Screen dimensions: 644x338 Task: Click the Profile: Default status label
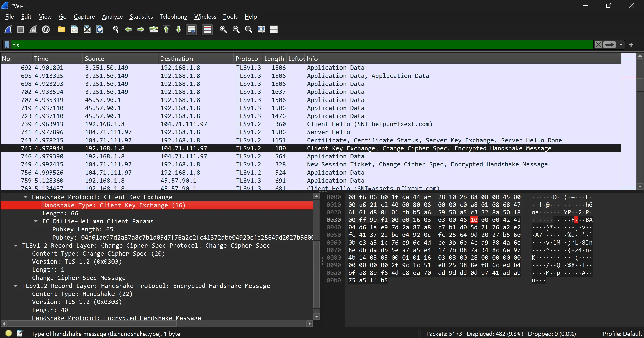point(622,334)
